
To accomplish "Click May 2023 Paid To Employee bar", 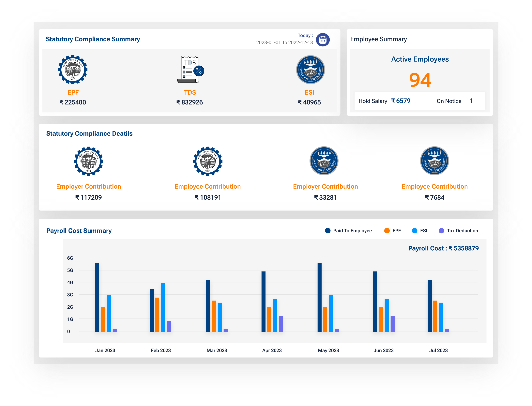I will point(319,297).
